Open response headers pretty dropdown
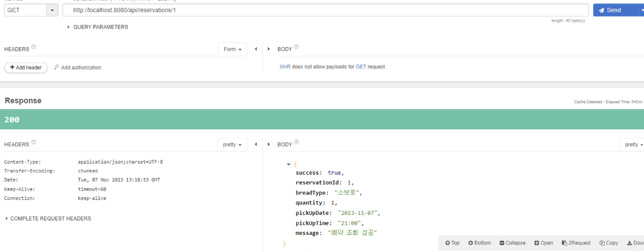 (x=232, y=144)
